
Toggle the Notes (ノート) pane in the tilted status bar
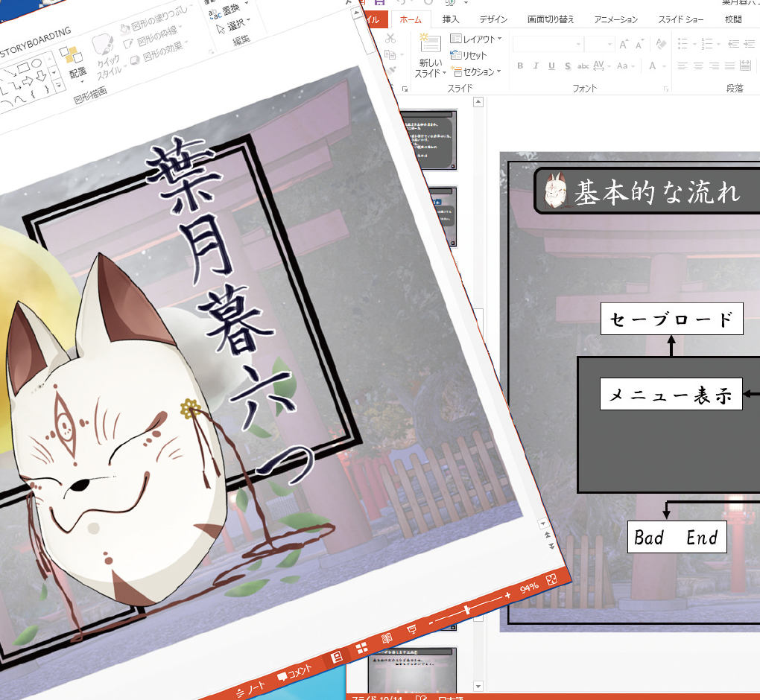click(x=251, y=690)
